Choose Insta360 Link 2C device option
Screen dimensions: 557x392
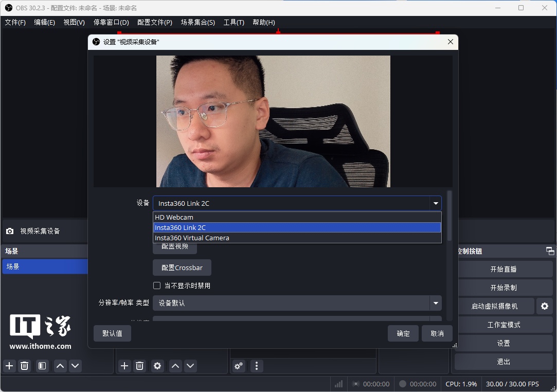pyautogui.click(x=297, y=227)
